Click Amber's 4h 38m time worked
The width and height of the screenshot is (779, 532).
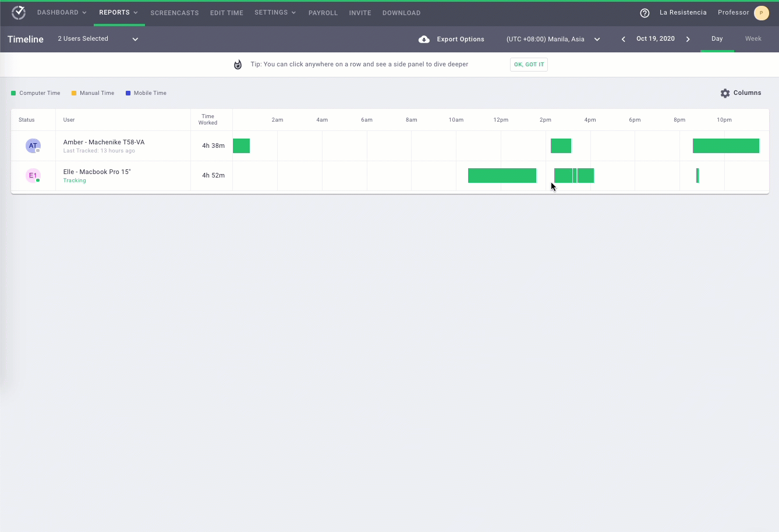pos(213,146)
